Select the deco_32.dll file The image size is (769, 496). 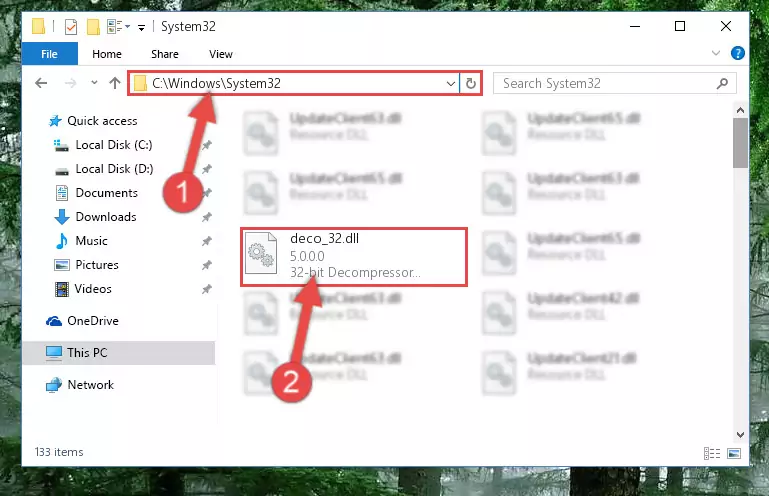354,257
